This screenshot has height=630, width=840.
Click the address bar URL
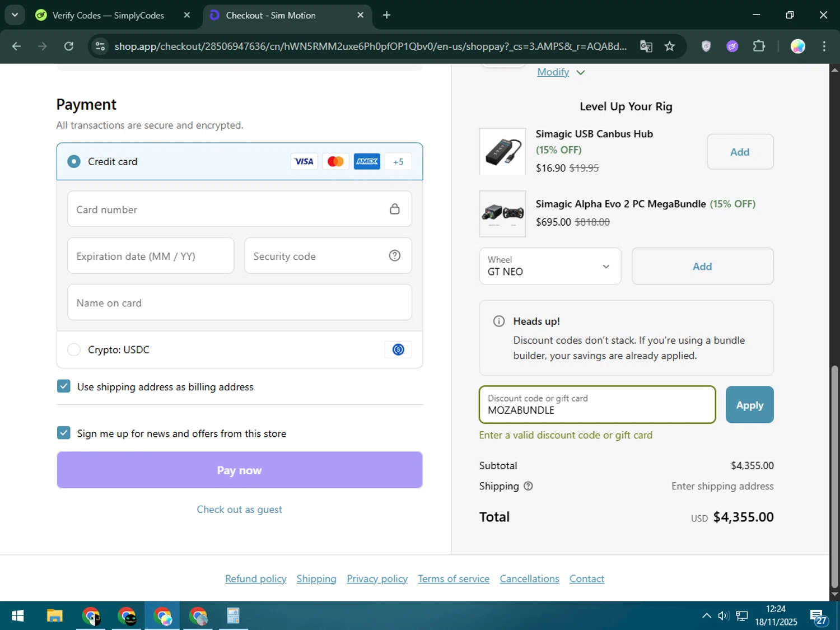370,46
